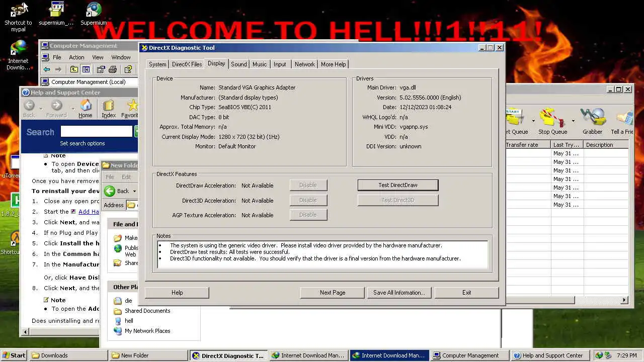Open Window menu in Computer Management
The height and width of the screenshot is (362, 644).
pyautogui.click(x=121, y=57)
